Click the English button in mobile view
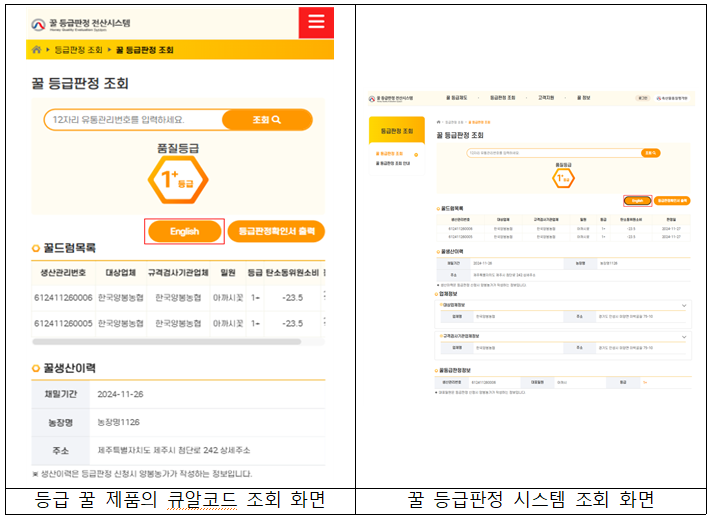The width and height of the screenshot is (713, 520). click(x=185, y=231)
